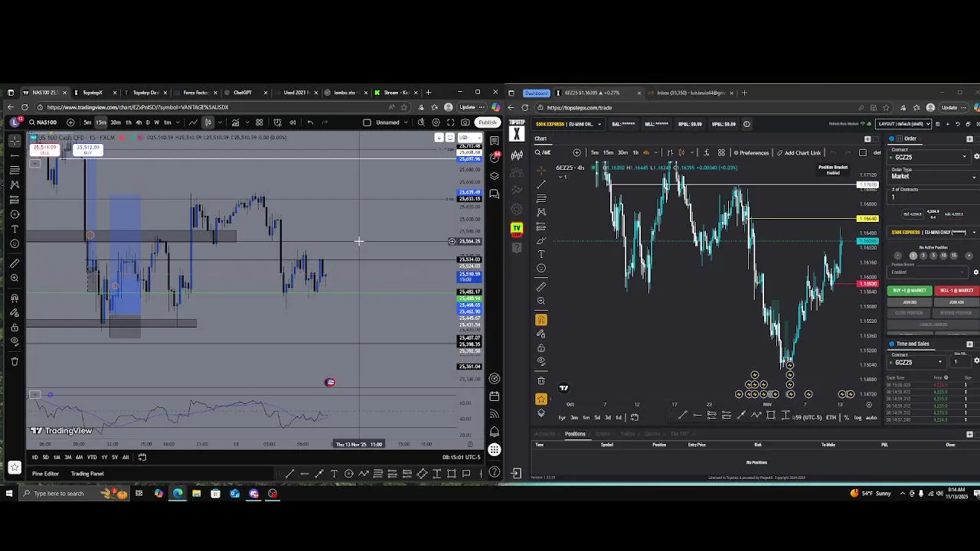
Task: Enter fullscreen mode in TradingView
Action: (x=449, y=122)
